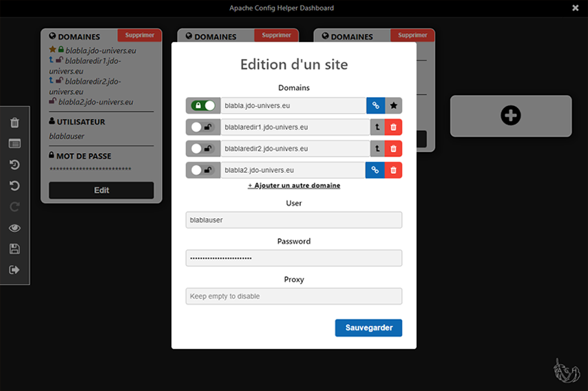Click the undo arrow in the left sidebar
Viewport: 588px width, 391px height.
[x=14, y=186]
